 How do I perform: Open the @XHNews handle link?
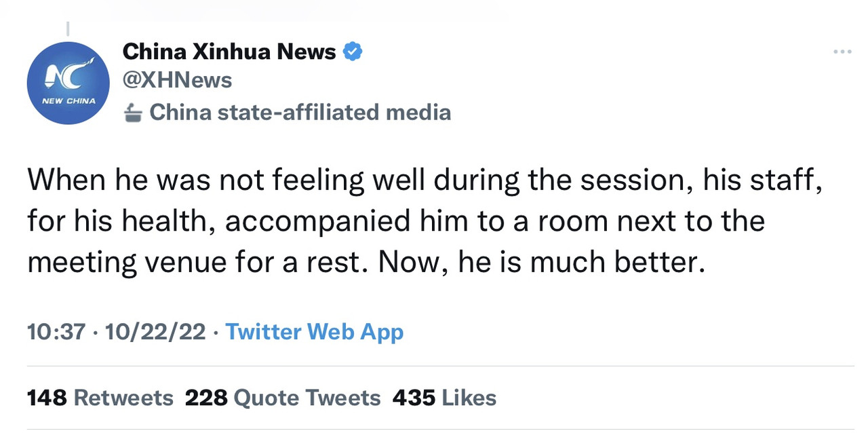(x=177, y=80)
